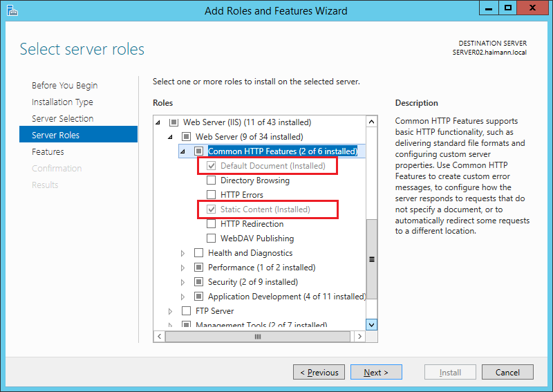Select the Performance (1 of 2 installed) row
553x392 pixels.
[x=262, y=268]
